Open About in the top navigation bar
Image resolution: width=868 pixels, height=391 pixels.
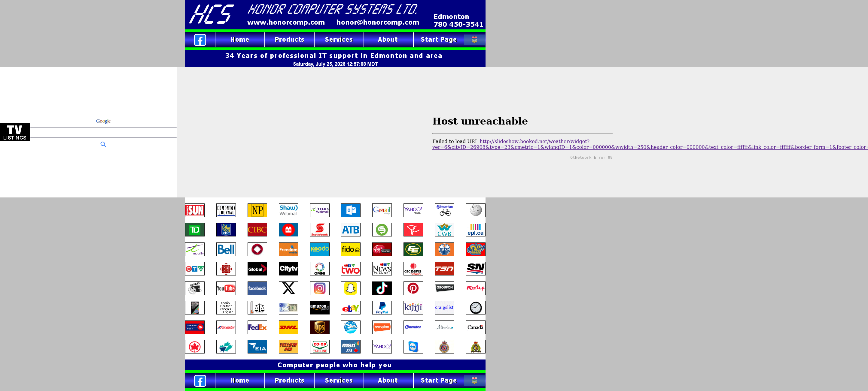[388, 40]
